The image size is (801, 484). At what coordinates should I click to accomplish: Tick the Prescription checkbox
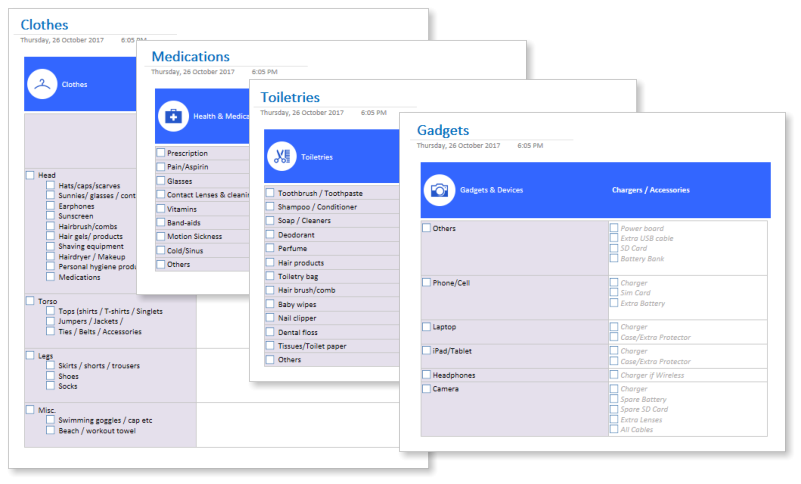click(161, 153)
